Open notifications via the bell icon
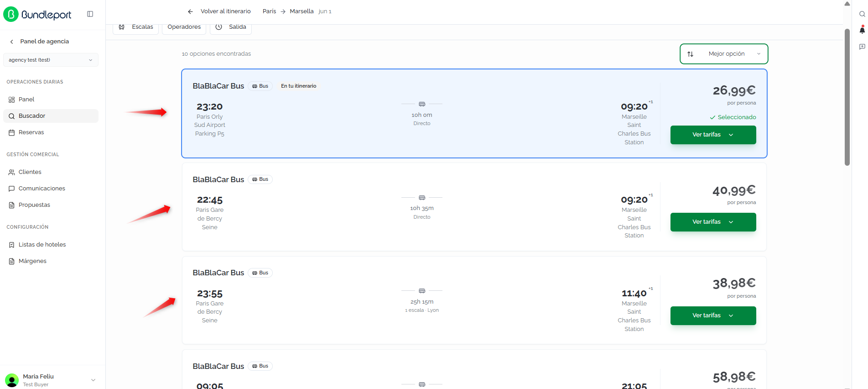 click(862, 30)
